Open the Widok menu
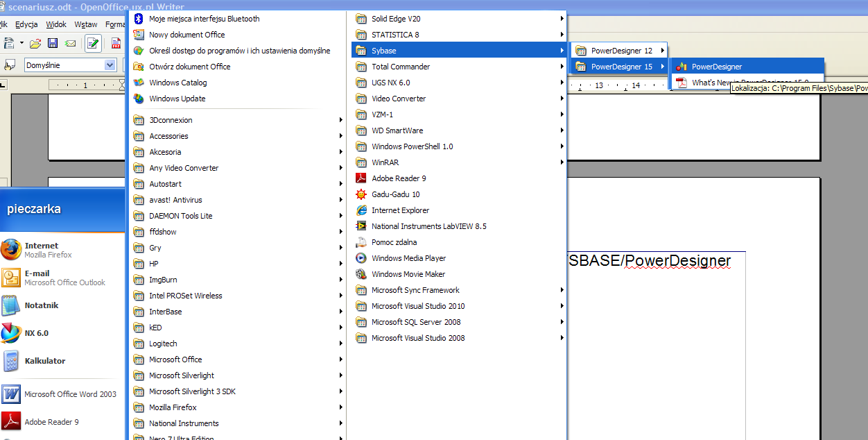The image size is (868, 440). click(56, 24)
